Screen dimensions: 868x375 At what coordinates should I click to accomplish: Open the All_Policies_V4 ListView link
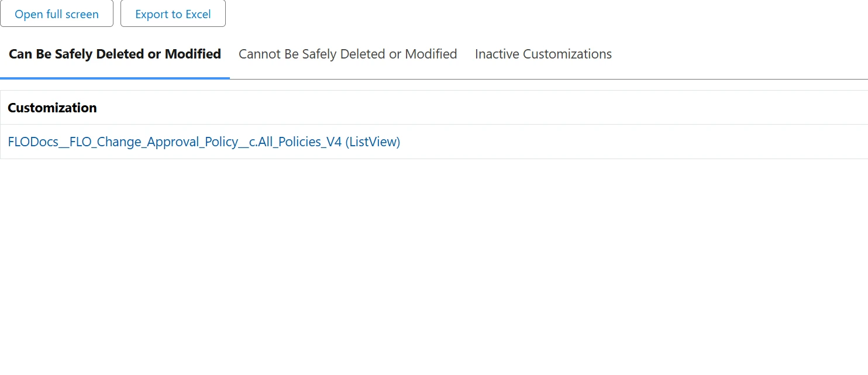[x=204, y=142]
